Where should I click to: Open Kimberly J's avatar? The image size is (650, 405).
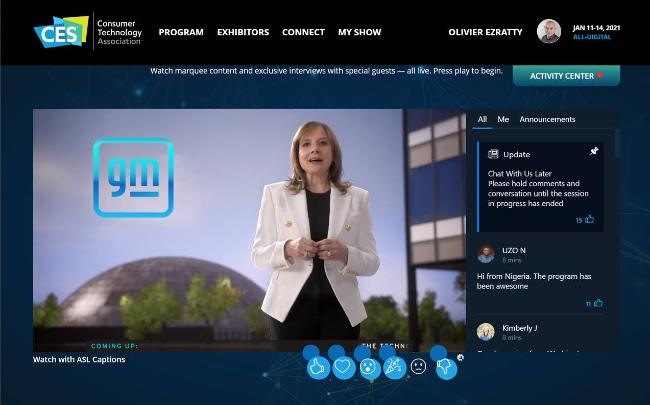tap(485, 332)
